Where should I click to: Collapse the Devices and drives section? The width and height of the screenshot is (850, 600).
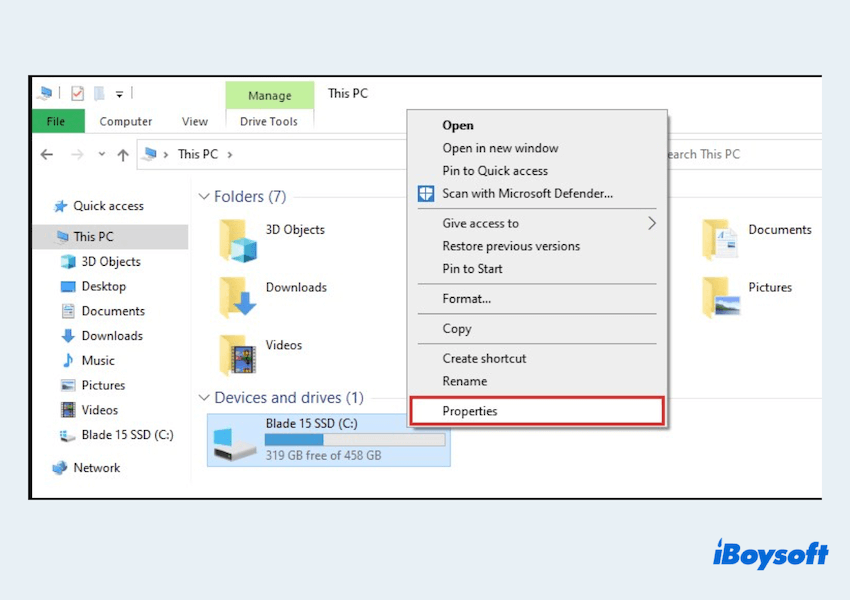click(x=204, y=397)
